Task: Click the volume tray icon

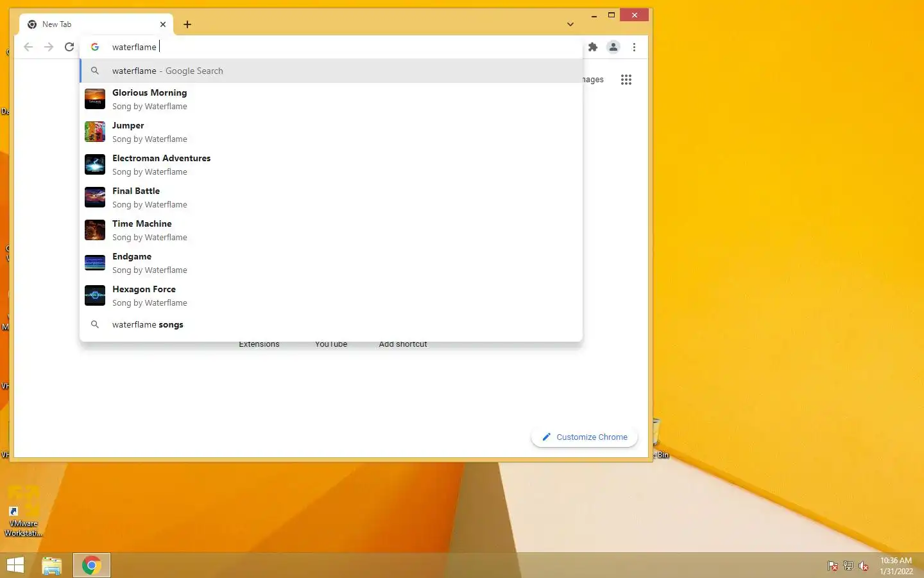Action: click(x=864, y=566)
